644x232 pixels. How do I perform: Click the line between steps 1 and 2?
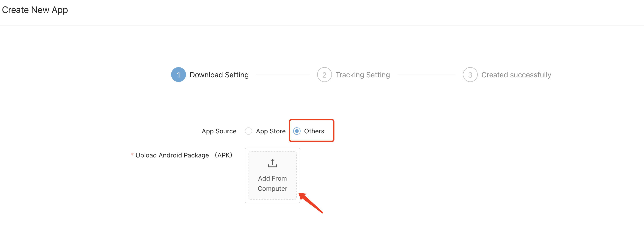pos(283,75)
